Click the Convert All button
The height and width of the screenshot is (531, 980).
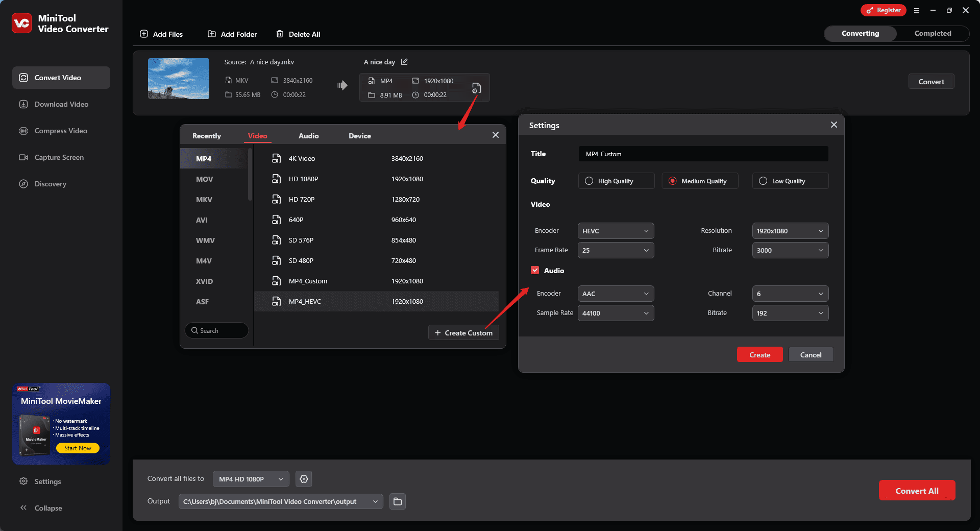coord(917,491)
